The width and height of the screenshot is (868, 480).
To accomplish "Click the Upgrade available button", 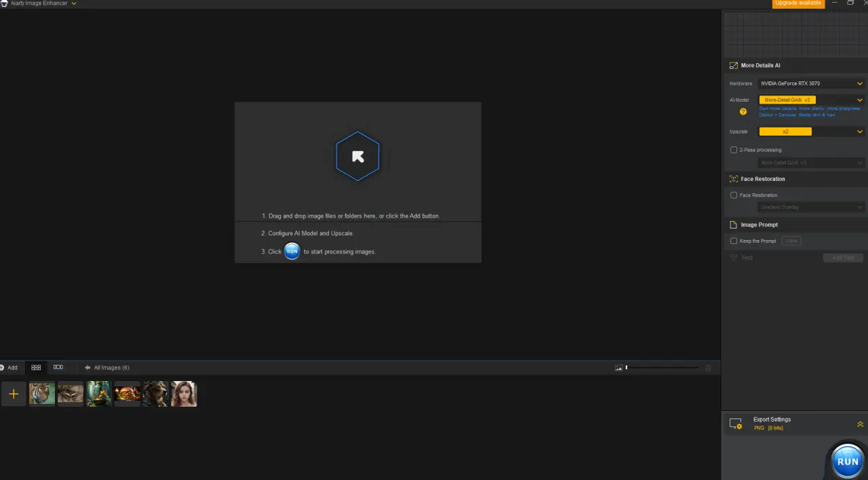I will pyautogui.click(x=798, y=3).
